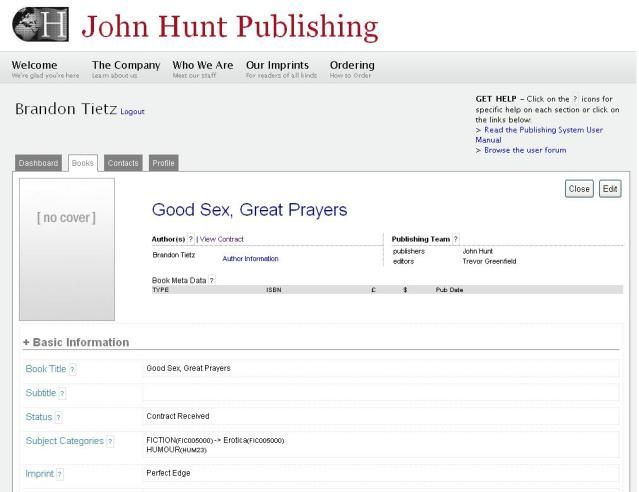Open the Author Information link
Viewport: 639px width, 492px height.
tap(250, 258)
